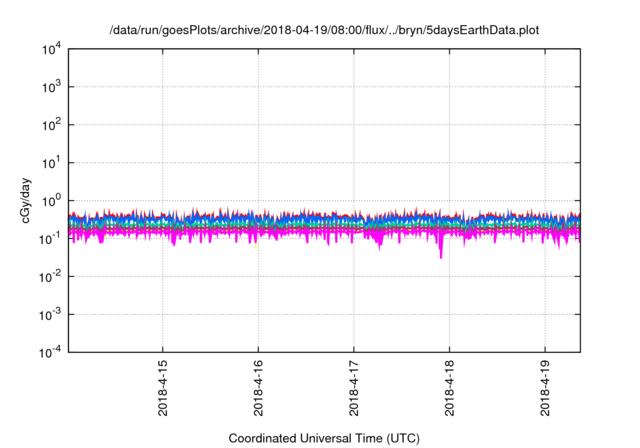Viewport: 640px width, 448px height.
Task: Click the 10^4 y-axis tick label
Action: pos(51,49)
